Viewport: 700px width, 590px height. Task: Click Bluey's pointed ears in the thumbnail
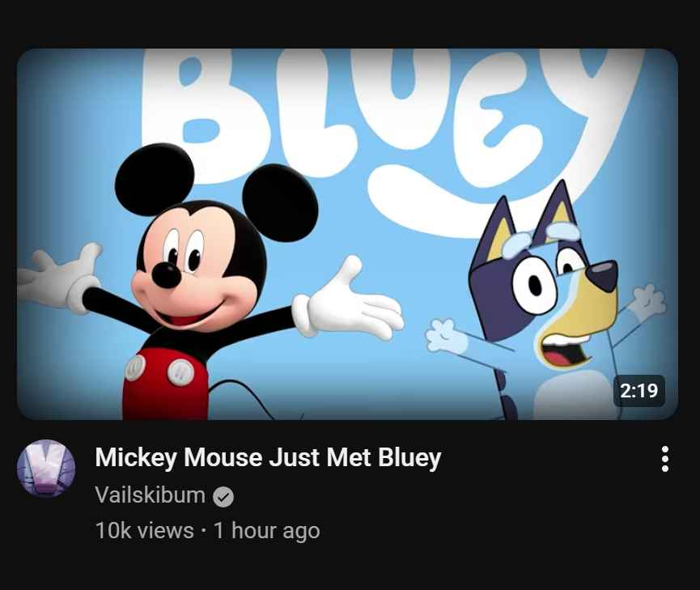click(x=531, y=221)
